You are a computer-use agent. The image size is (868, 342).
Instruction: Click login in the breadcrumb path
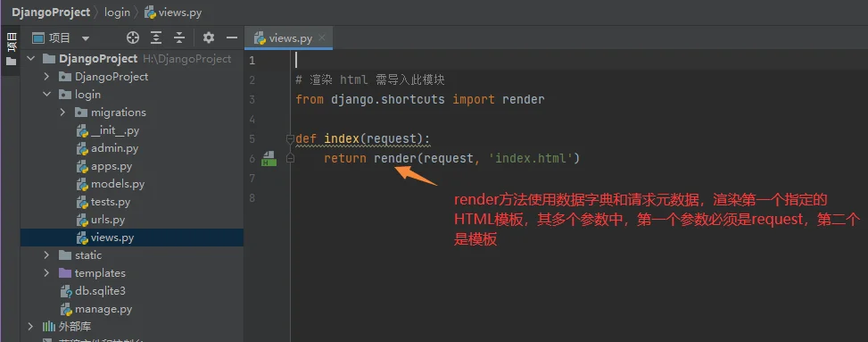(117, 12)
